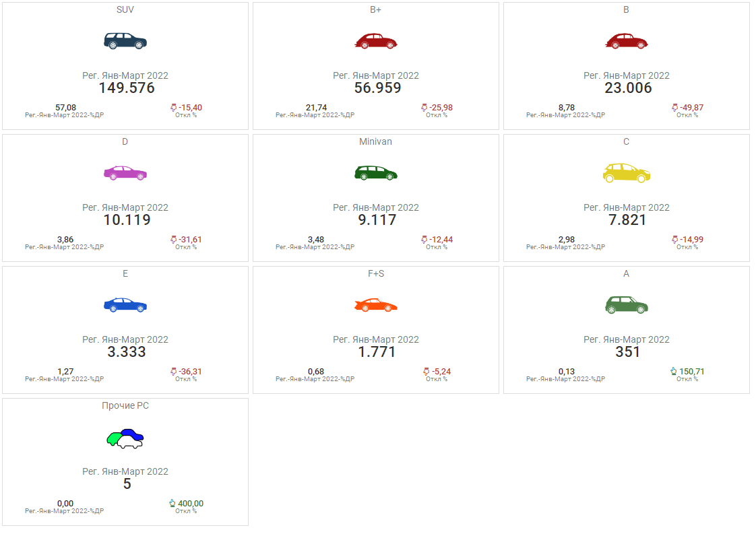
Task: Select the D segment value 10.119
Action: click(127, 220)
